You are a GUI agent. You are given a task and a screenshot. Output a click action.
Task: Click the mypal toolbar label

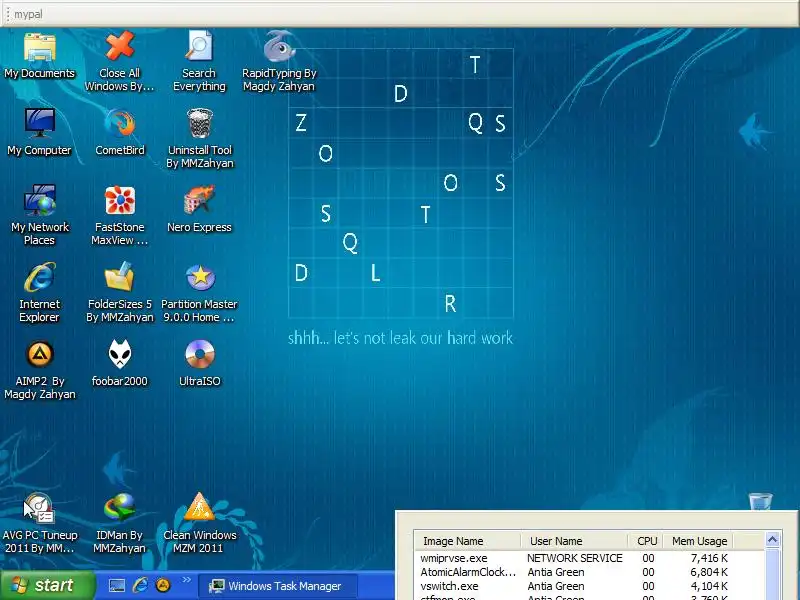(x=28, y=14)
